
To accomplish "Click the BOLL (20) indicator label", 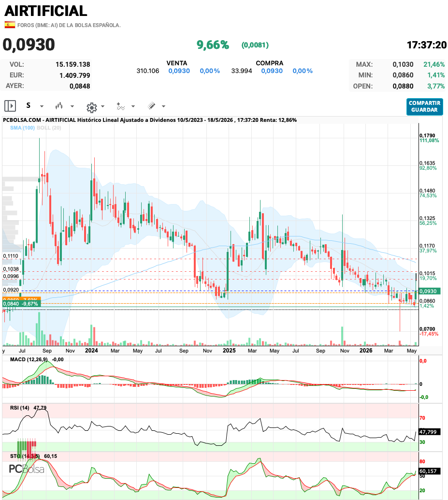I will [x=49, y=128].
